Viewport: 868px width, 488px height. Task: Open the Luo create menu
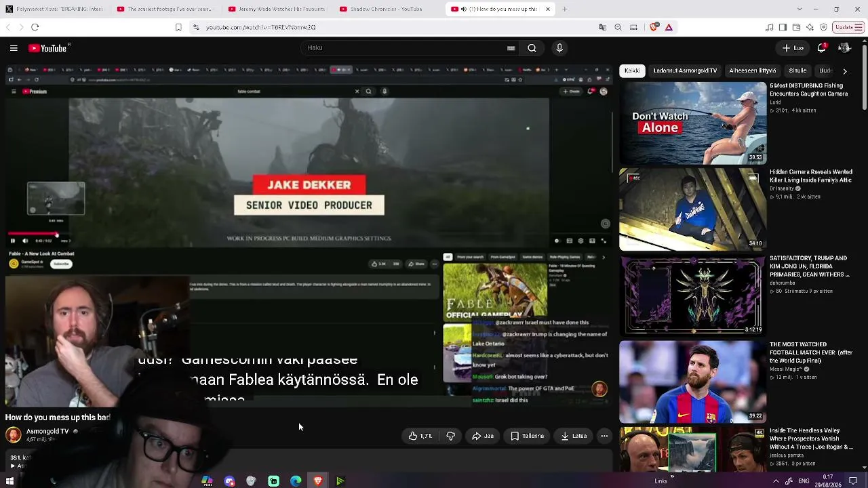(x=792, y=48)
